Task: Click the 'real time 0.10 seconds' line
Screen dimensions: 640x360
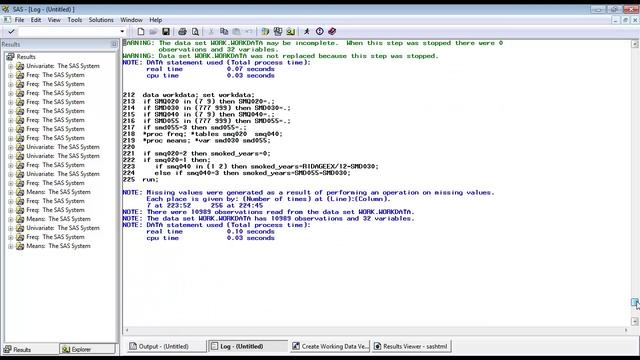Action: click(211, 232)
